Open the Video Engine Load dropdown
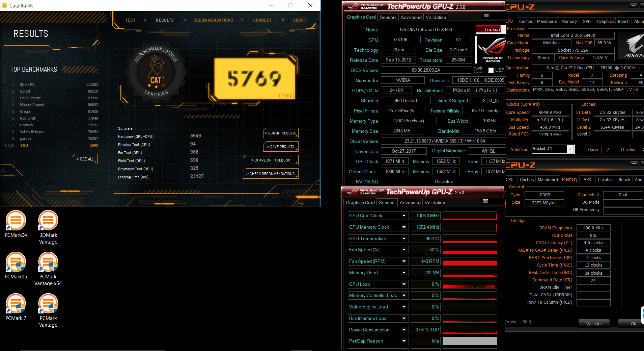Screen dimensions: 644x351 point(404,307)
